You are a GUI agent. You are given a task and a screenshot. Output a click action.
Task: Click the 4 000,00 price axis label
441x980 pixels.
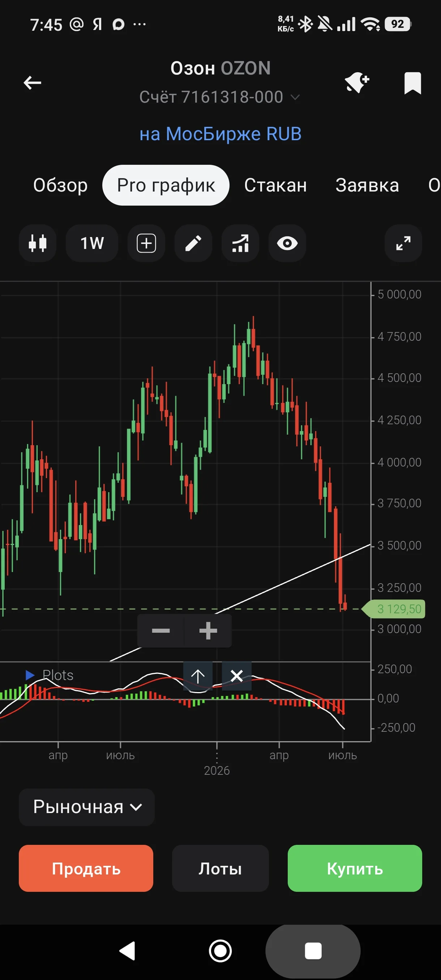coord(399,462)
